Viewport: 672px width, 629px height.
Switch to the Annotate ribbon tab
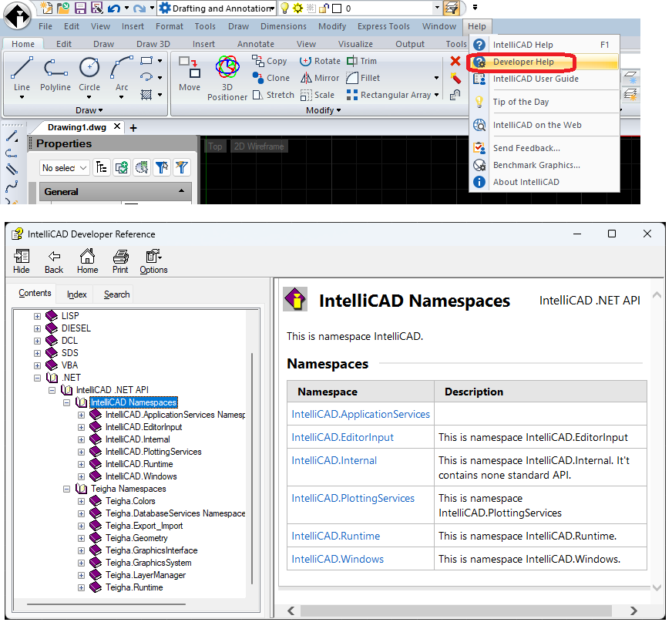tap(256, 44)
